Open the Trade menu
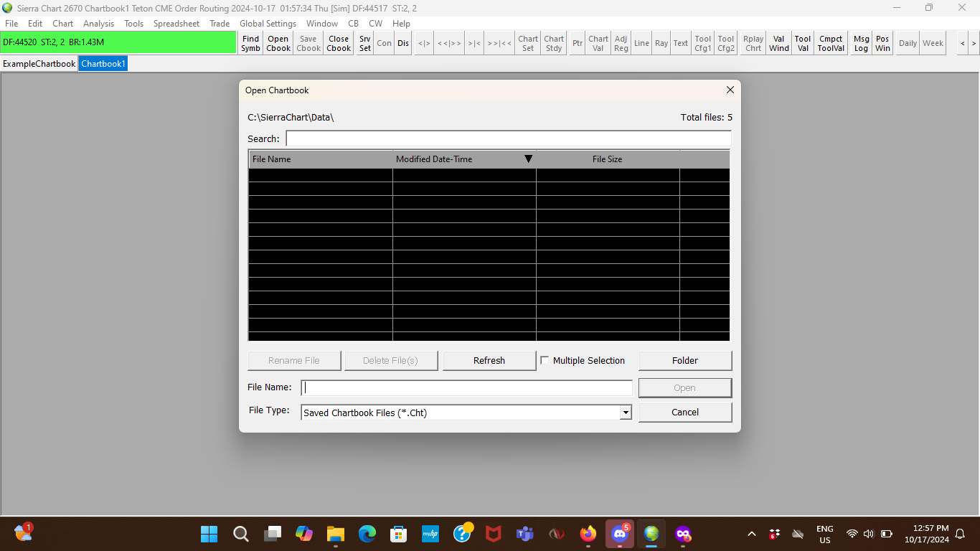 (x=220, y=24)
